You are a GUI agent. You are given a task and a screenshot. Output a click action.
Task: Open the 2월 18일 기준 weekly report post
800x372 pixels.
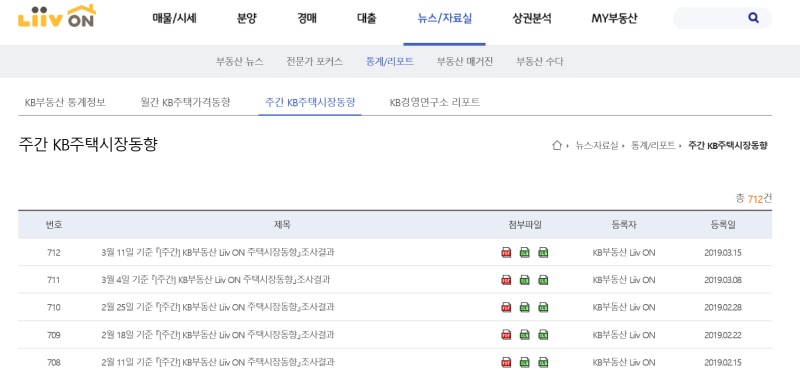point(218,335)
